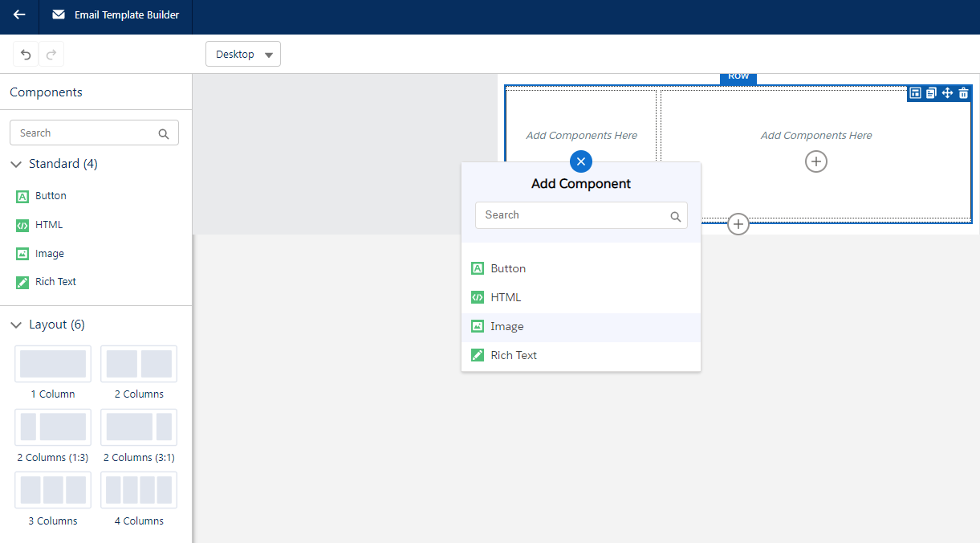Choose Rich Text in Add Component popup

(x=513, y=355)
